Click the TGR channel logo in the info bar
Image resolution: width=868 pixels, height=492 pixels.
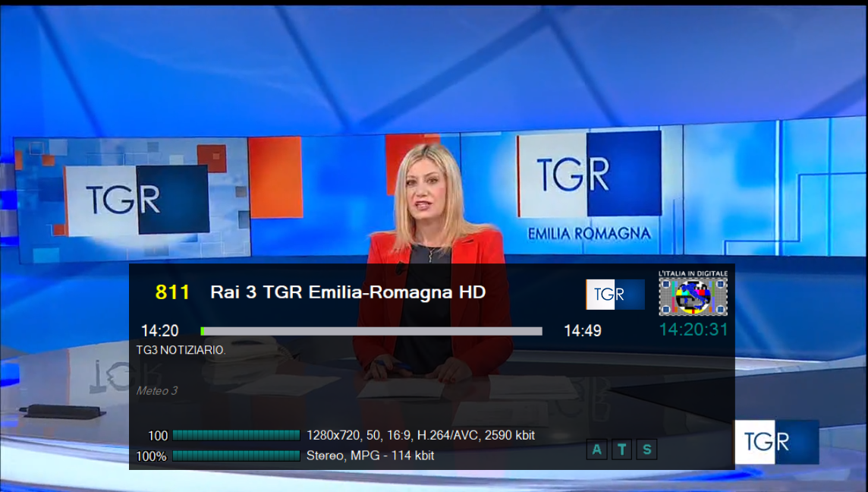pyautogui.click(x=615, y=295)
